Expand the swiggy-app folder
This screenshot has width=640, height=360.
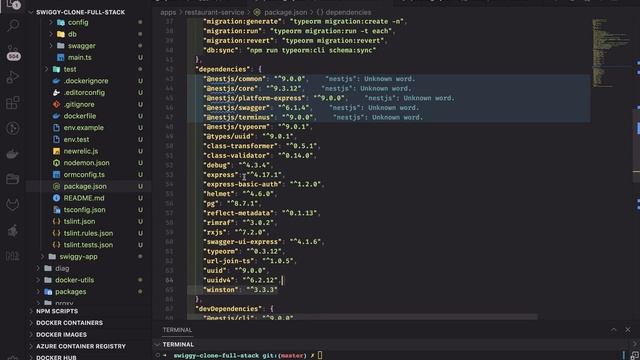coord(42,257)
